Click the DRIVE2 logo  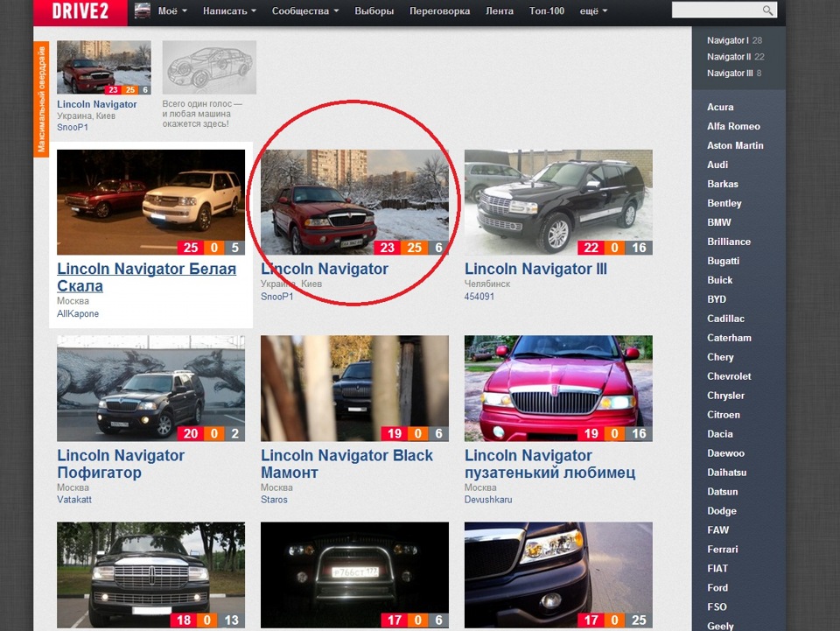80,11
